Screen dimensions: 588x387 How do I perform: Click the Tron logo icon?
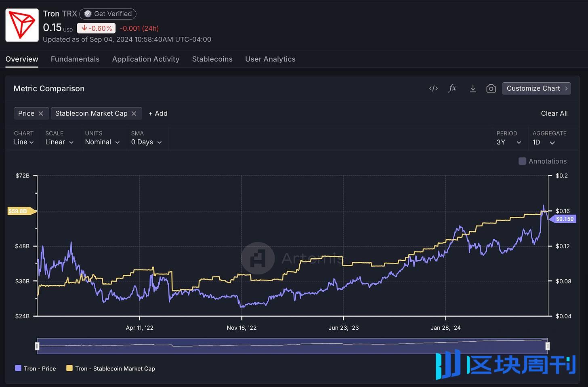click(22, 25)
